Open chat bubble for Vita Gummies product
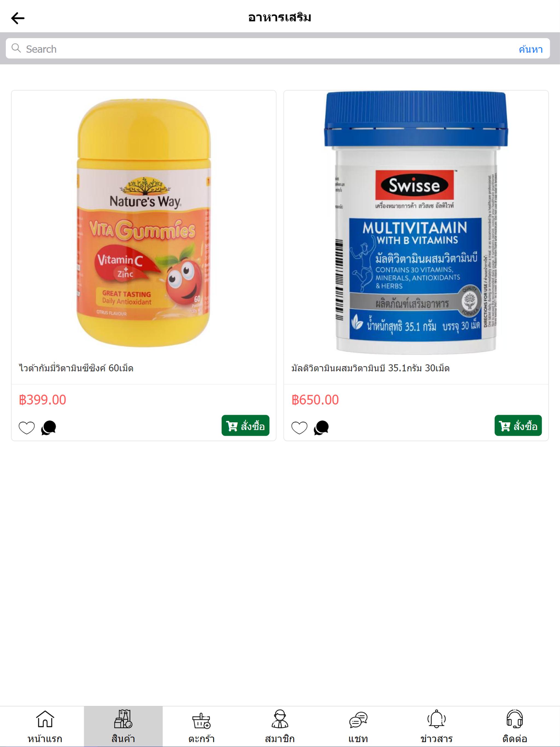The width and height of the screenshot is (560, 747). (x=49, y=428)
